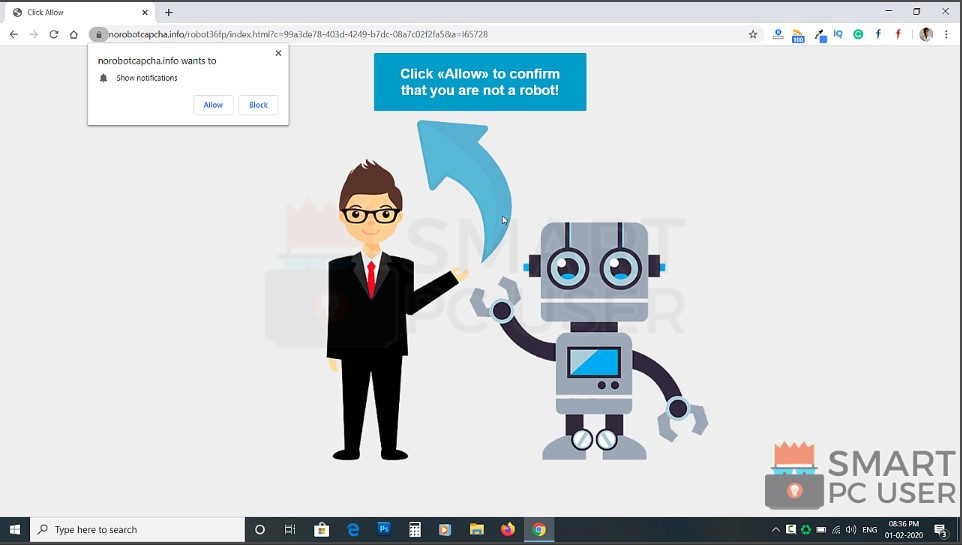
Task: Expand hidden system tray icons
Action: (x=775, y=530)
